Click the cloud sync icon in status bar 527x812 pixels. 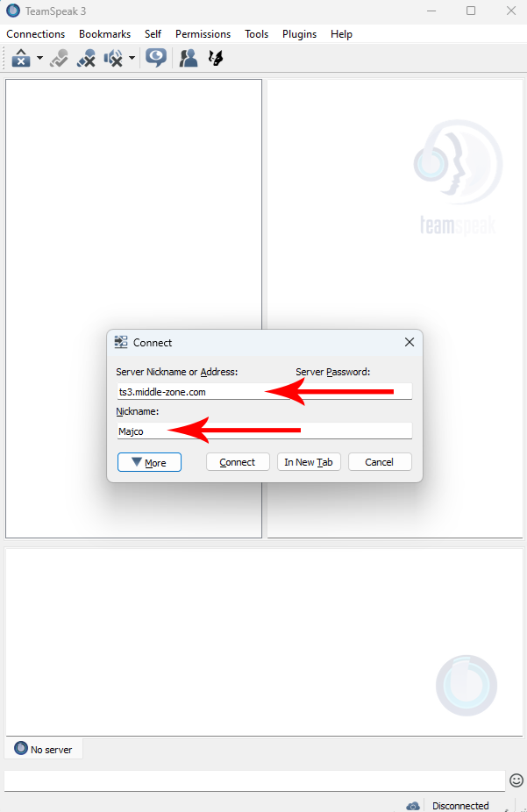(x=413, y=807)
